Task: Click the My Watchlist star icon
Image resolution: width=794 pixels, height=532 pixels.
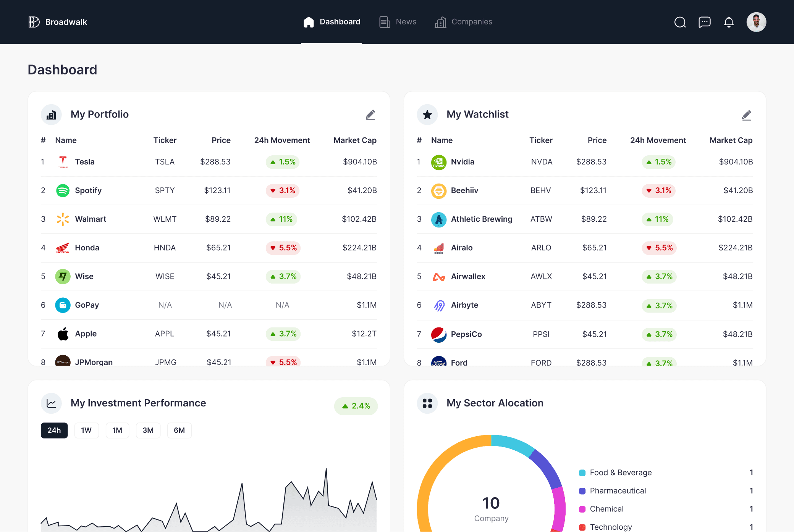Action: (427, 114)
